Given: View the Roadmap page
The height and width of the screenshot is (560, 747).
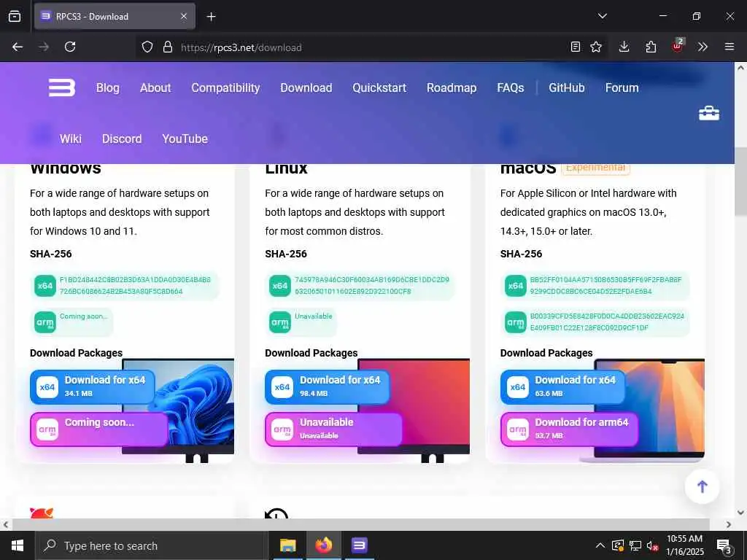Looking at the screenshot, I should 452,87.
